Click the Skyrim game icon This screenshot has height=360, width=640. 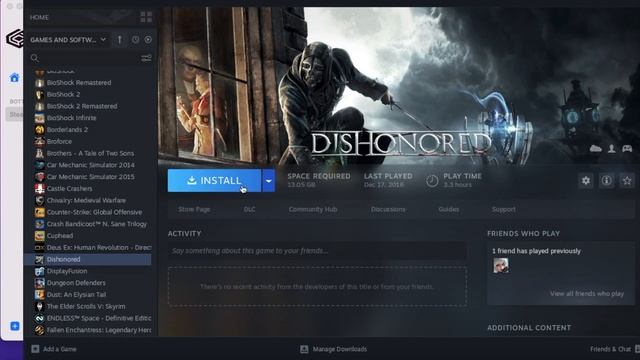40,307
